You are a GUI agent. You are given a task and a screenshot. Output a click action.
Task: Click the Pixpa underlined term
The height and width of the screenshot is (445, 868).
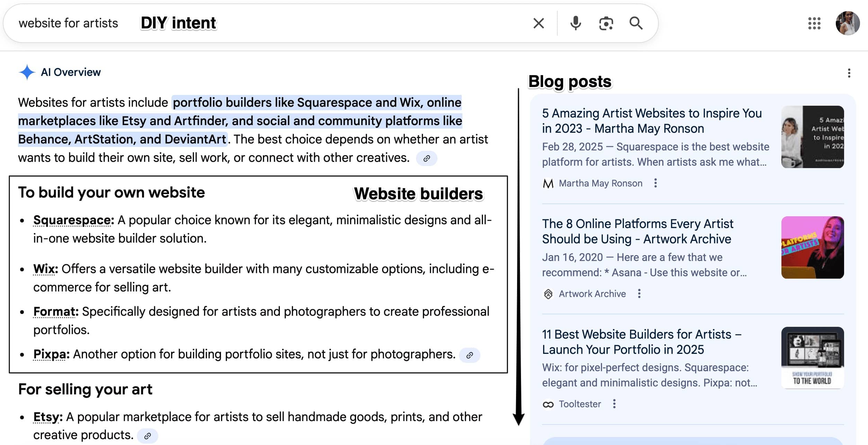(x=51, y=354)
